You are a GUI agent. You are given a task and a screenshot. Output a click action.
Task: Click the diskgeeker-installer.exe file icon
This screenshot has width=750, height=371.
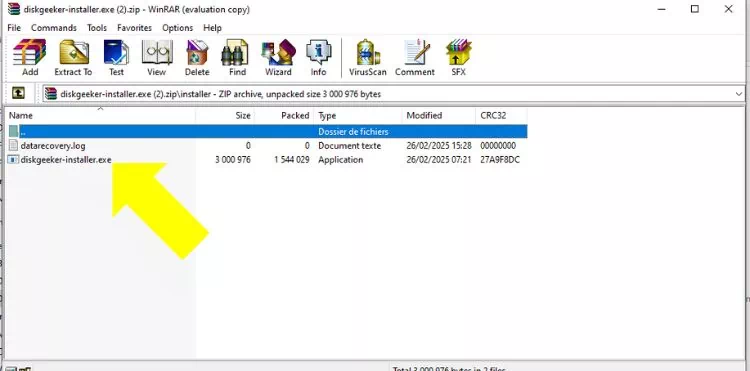tap(14, 160)
